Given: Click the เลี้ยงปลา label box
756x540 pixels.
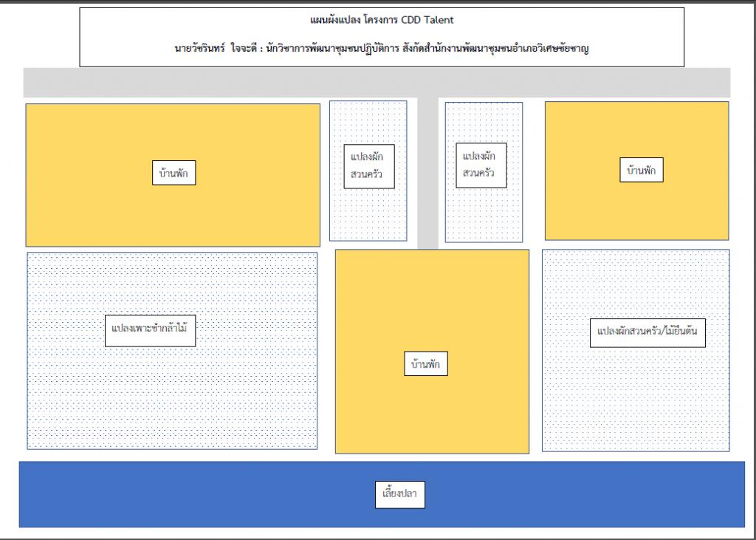Looking at the screenshot, I should coord(401,494).
